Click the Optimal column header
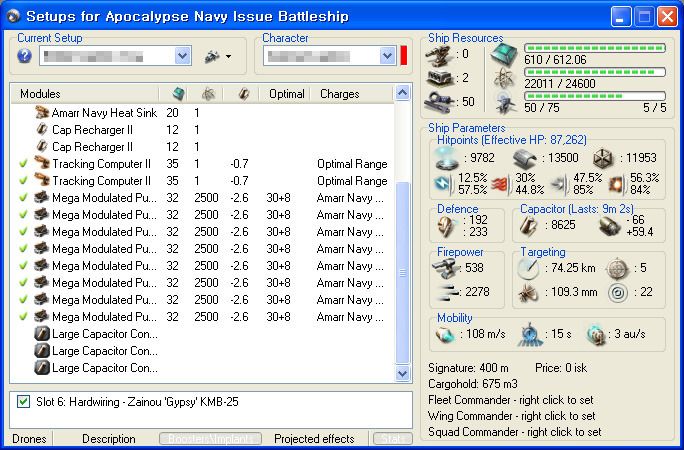 click(287, 94)
